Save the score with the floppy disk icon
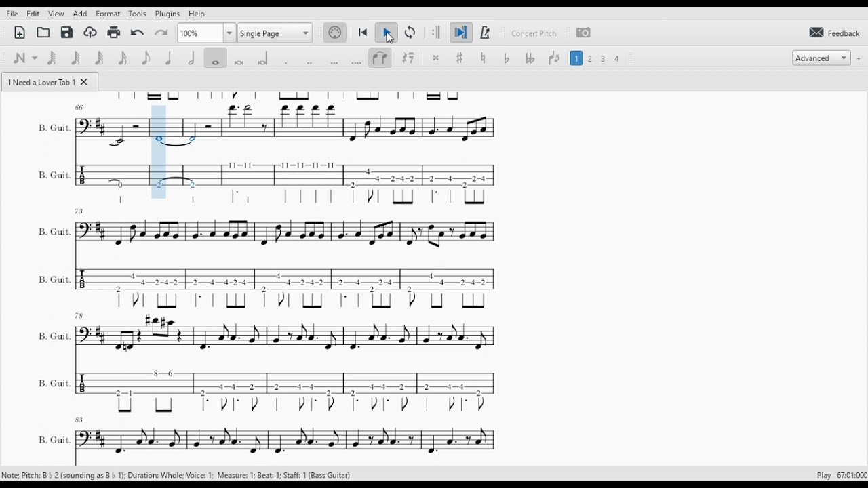Image resolution: width=868 pixels, height=488 pixels. tap(66, 33)
